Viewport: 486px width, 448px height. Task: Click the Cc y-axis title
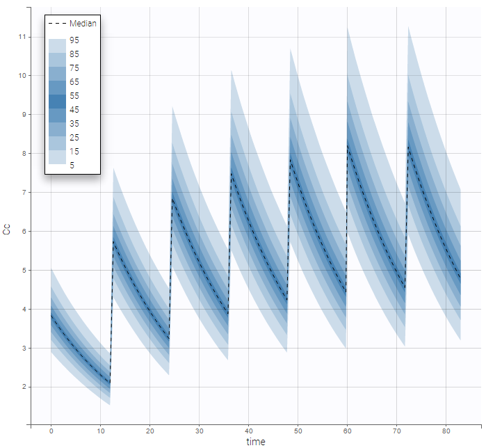click(7, 230)
